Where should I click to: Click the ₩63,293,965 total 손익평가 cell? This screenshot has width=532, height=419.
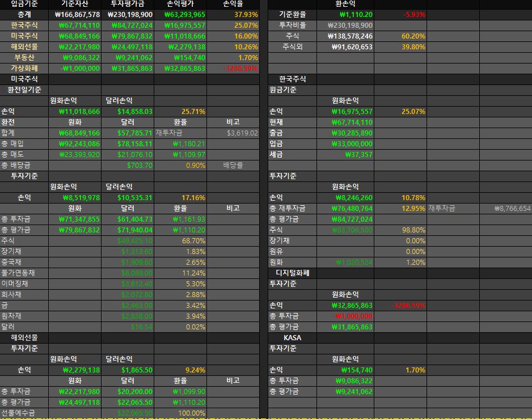click(180, 15)
